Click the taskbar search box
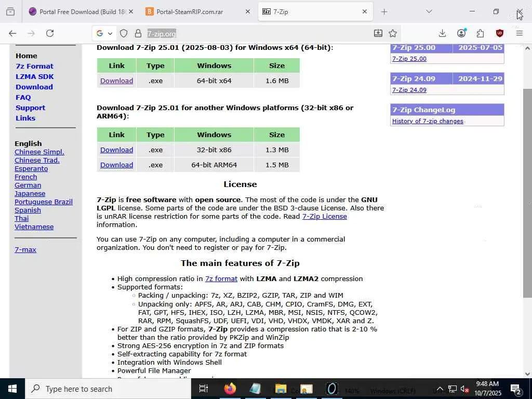The width and height of the screenshot is (532, 399). 108,389
